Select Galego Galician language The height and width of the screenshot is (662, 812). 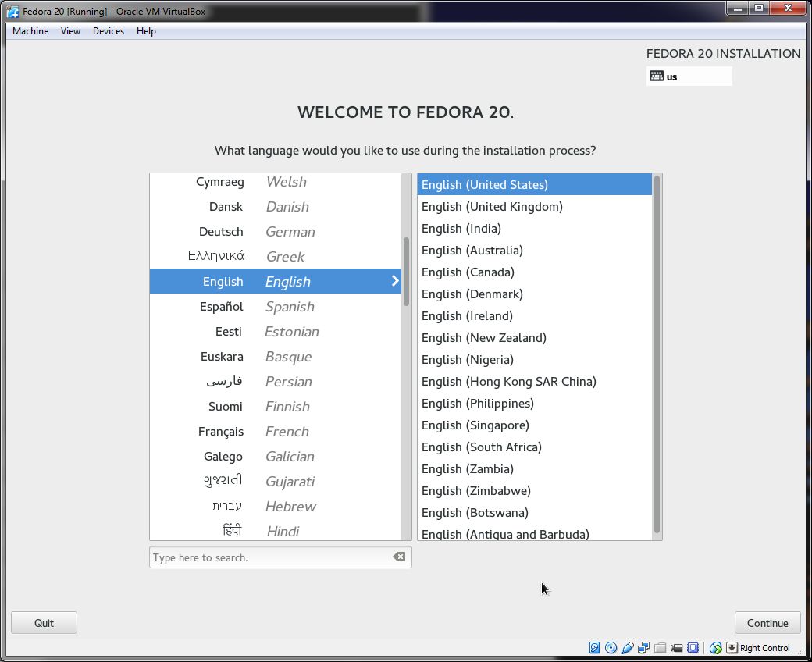click(x=276, y=456)
